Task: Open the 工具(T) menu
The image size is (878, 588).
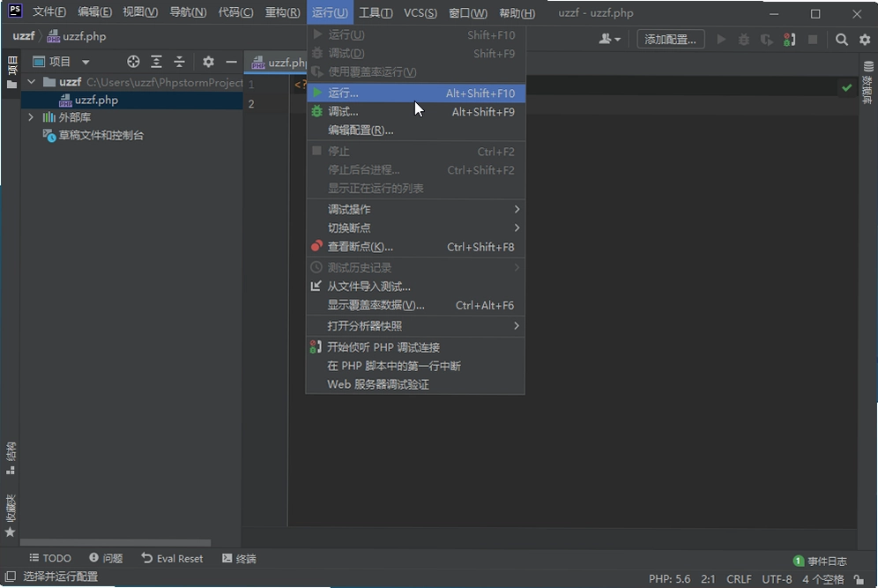Action: tap(376, 12)
